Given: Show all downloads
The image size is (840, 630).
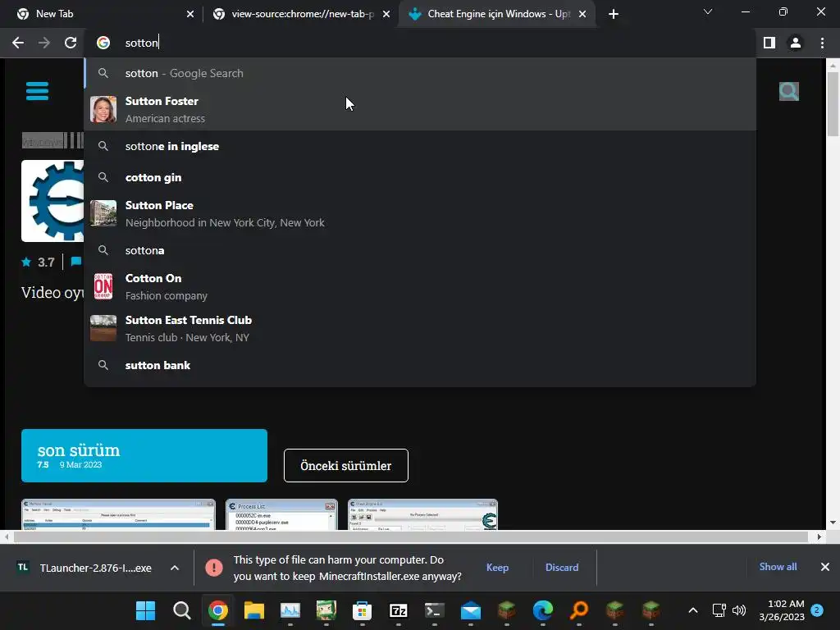Looking at the screenshot, I should 778,567.
